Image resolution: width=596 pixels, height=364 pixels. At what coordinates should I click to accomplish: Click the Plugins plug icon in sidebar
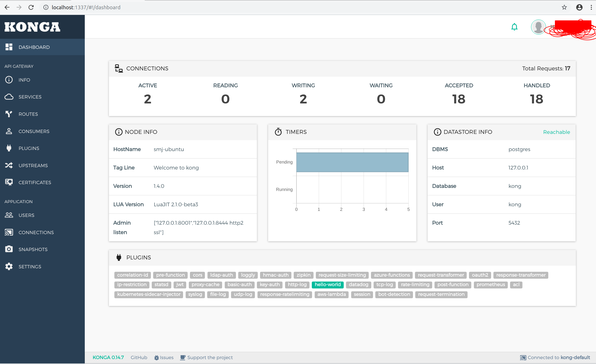[x=9, y=148]
